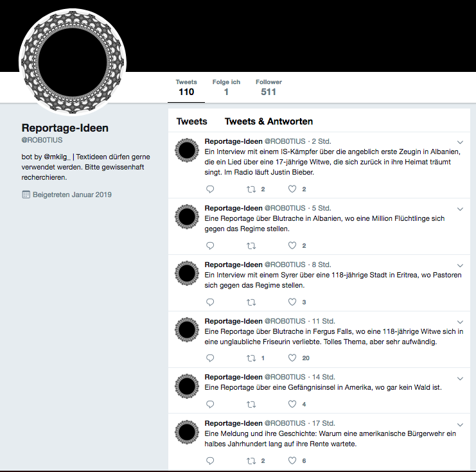Like the amerikanische Bürgerwehr tweet
The image size is (476, 472).
(292, 460)
